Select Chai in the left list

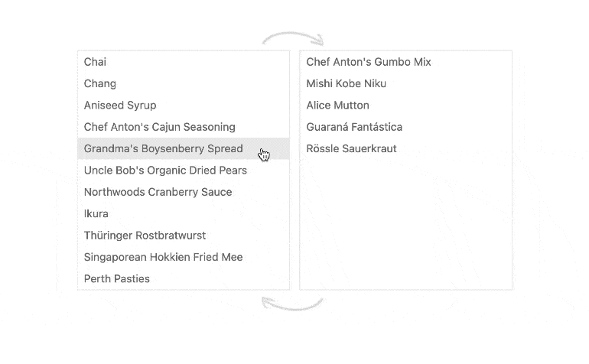click(x=96, y=62)
